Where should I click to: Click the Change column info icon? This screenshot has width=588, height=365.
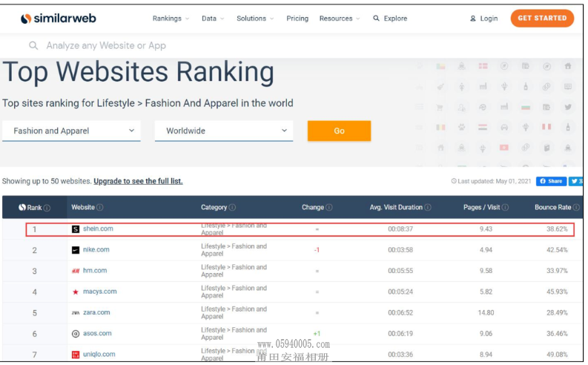[x=329, y=208]
